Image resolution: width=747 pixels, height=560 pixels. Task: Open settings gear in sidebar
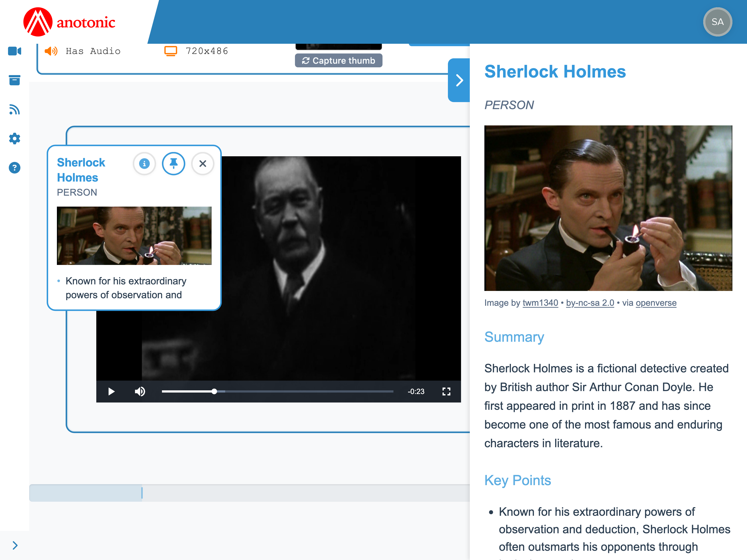15,138
